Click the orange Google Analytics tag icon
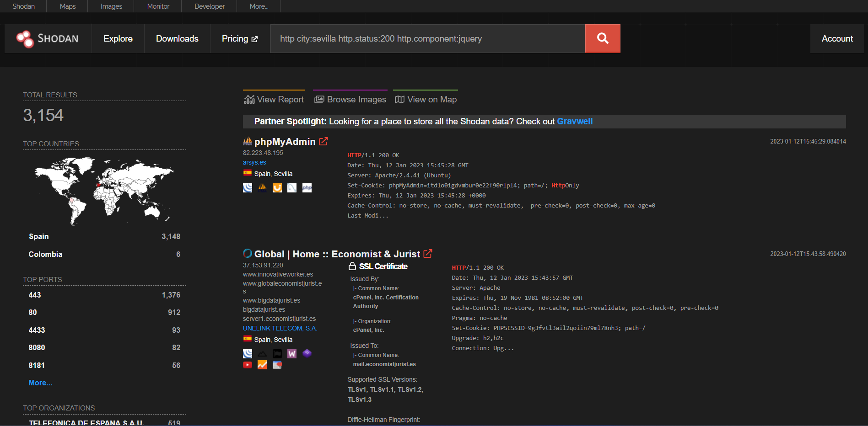This screenshot has height=426, width=868. point(262,365)
